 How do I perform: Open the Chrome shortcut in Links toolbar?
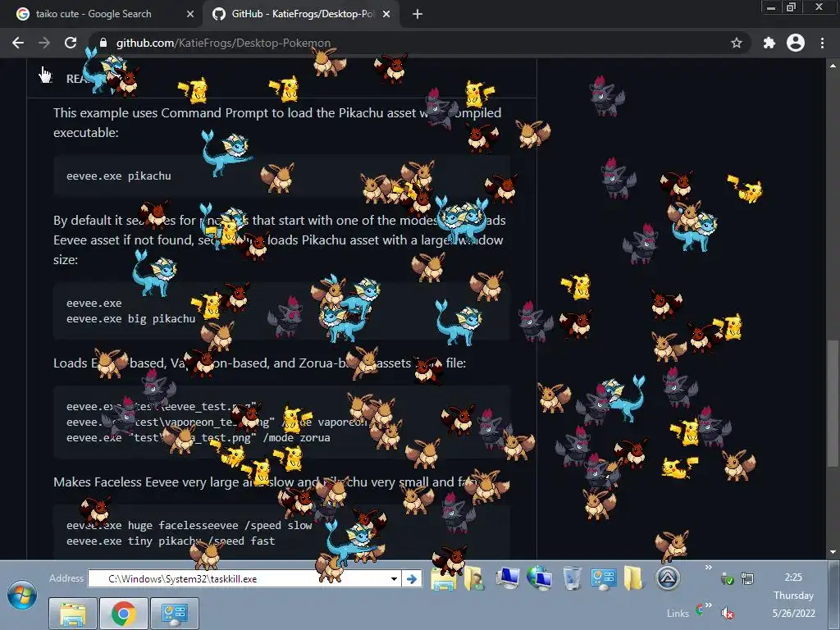[x=700, y=609]
